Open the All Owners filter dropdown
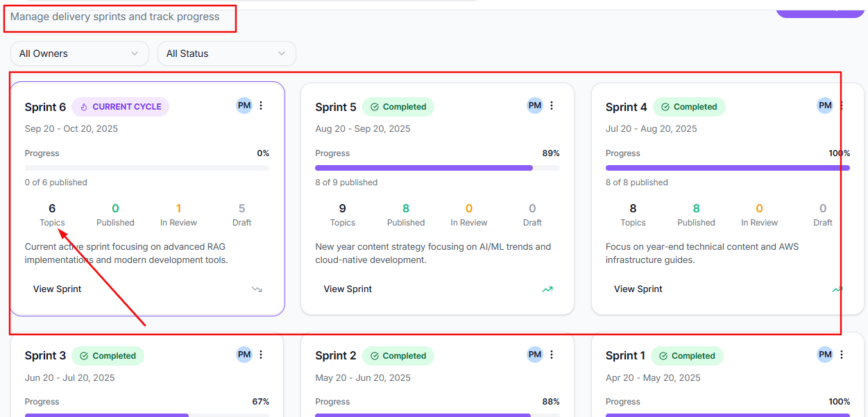Image resolution: width=868 pixels, height=417 pixels. point(79,53)
